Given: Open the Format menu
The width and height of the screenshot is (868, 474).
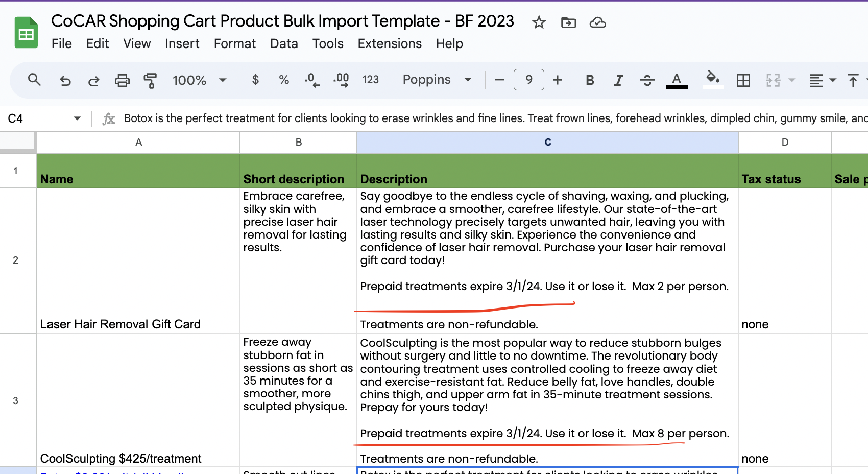Looking at the screenshot, I should [x=235, y=43].
